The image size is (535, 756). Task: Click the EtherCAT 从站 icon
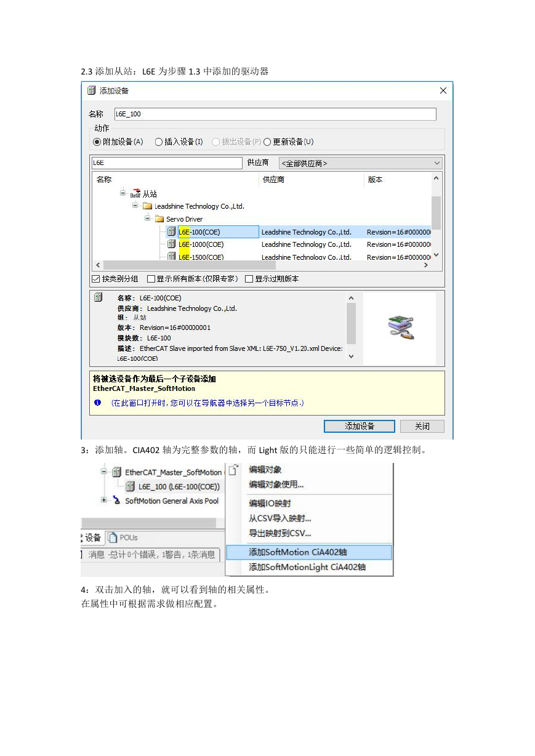point(135,193)
